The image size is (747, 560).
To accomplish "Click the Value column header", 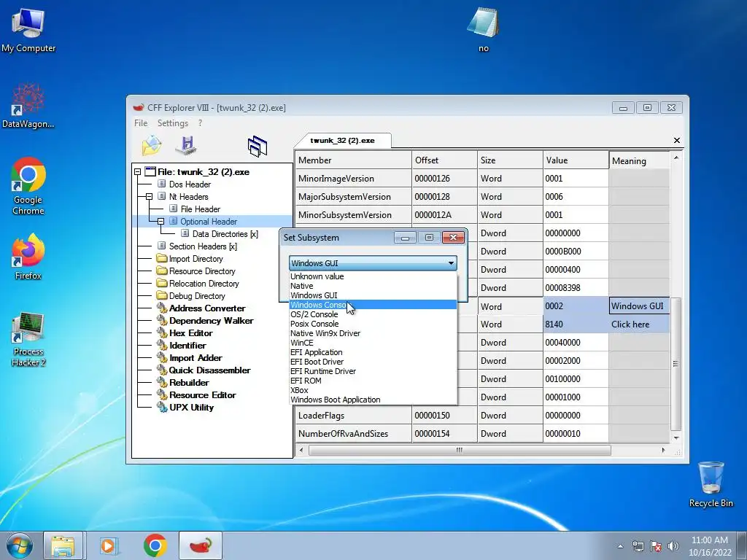I will click(576, 160).
